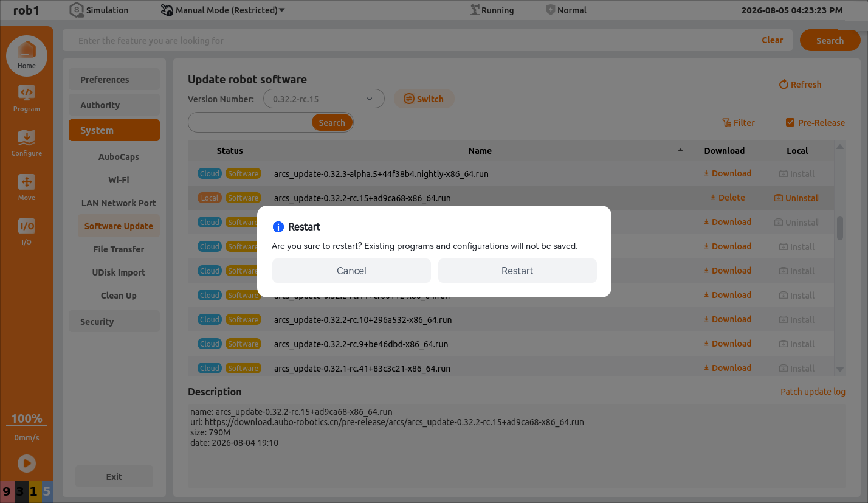Delete the local 0.32.2-rc.15 package

pyautogui.click(x=728, y=198)
